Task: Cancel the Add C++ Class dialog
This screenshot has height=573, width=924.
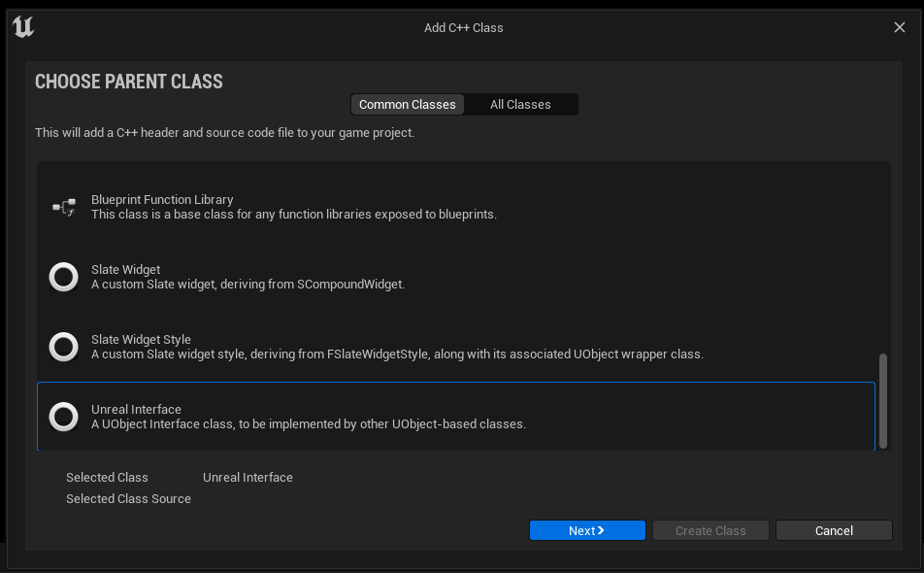Action: [x=834, y=530]
